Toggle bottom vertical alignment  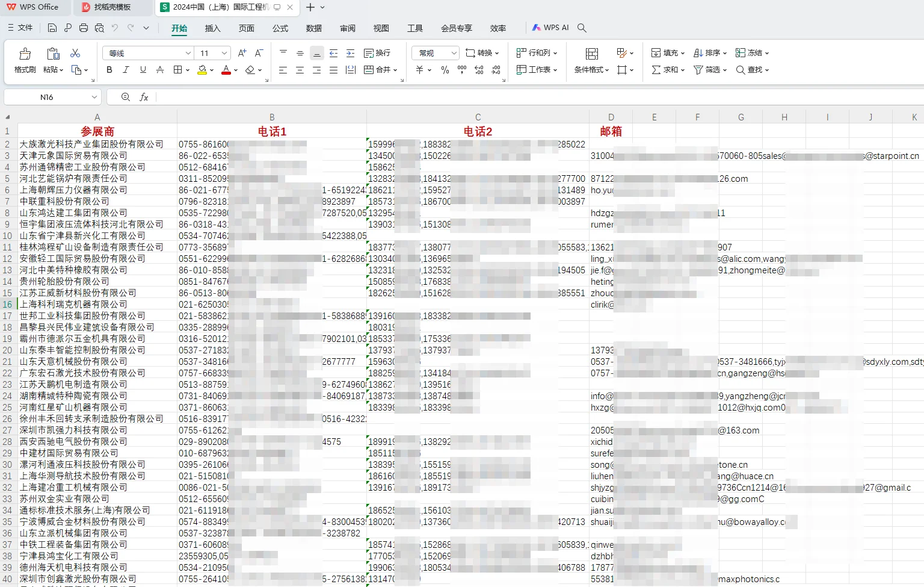[317, 53]
